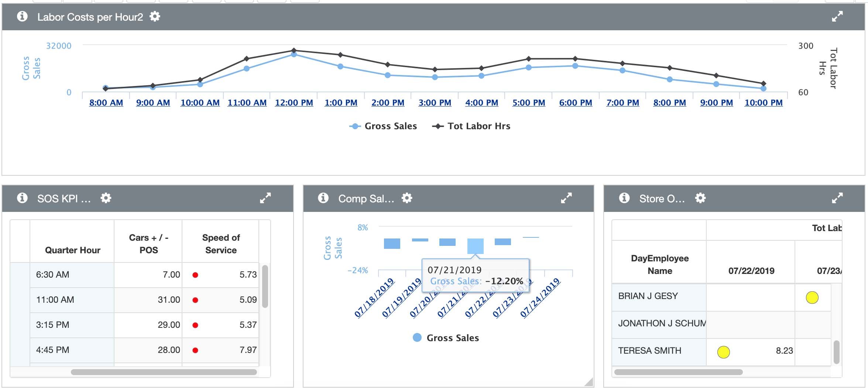Viewport: 868px width, 388px height.
Task: Open the info tooltip on Labor Costs per Hour2
Action: point(23,16)
